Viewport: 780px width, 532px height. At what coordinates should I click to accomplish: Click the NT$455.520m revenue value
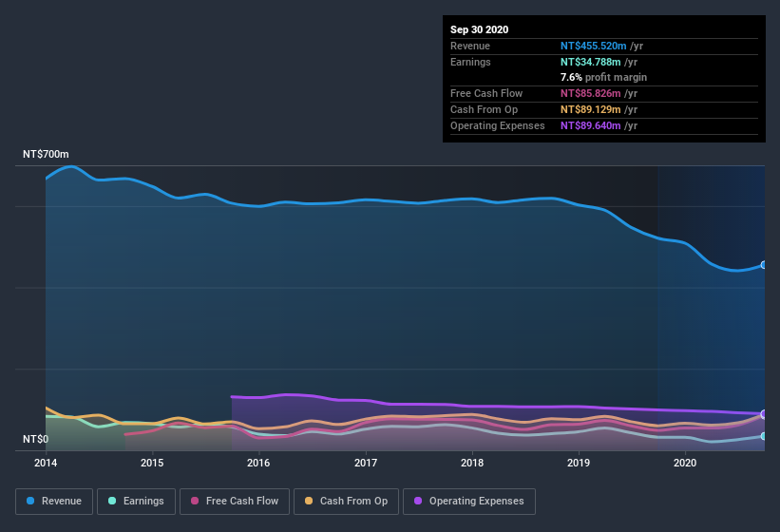pyautogui.click(x=593, y=46)
